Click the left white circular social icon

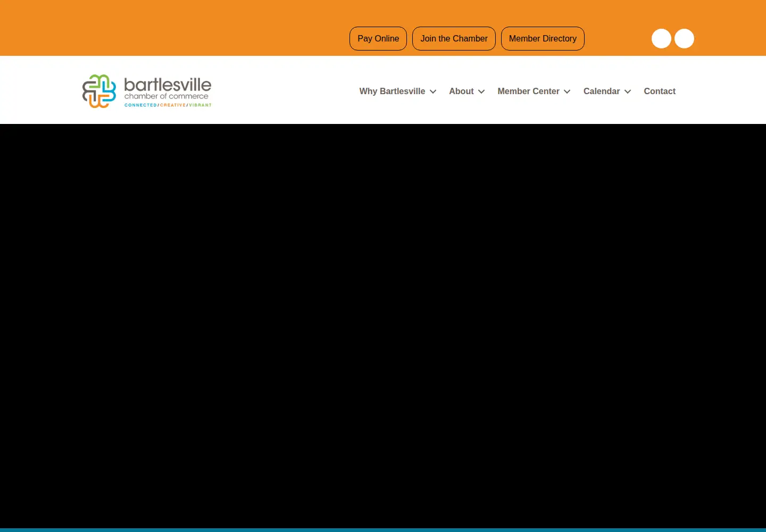(x=661, y=38)
